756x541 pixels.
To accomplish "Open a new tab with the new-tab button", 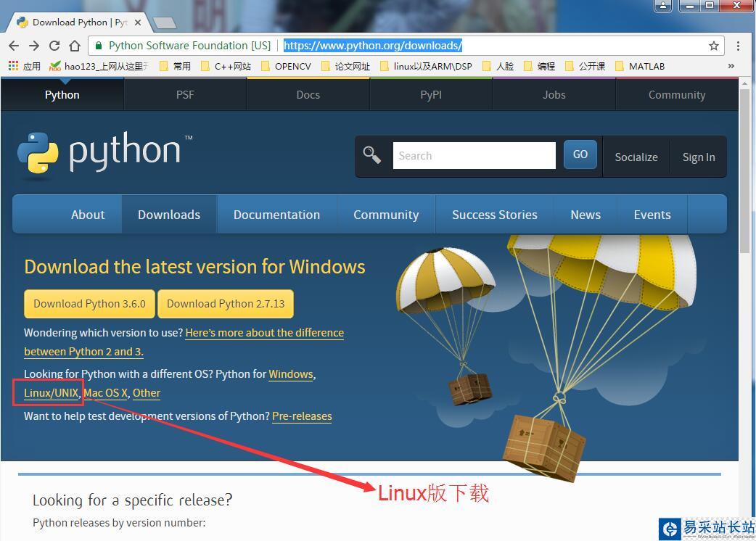I will click(x=165, y=22).
